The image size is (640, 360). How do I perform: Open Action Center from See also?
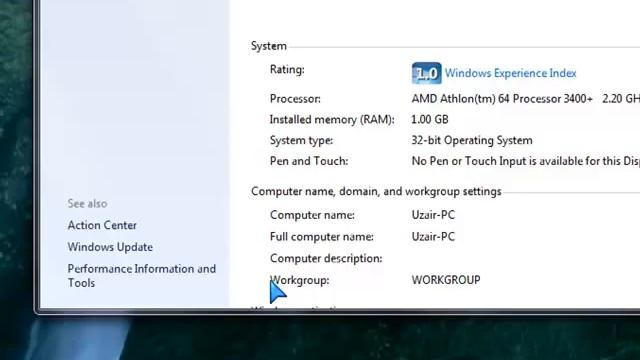[x=102, y=225]
